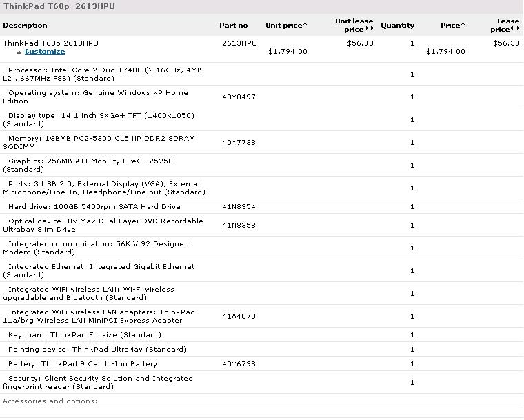Image resolution: width=524 pixels, height=420 pixels.
Task: Select the $56.33 unit lease price
Action: 360,43
